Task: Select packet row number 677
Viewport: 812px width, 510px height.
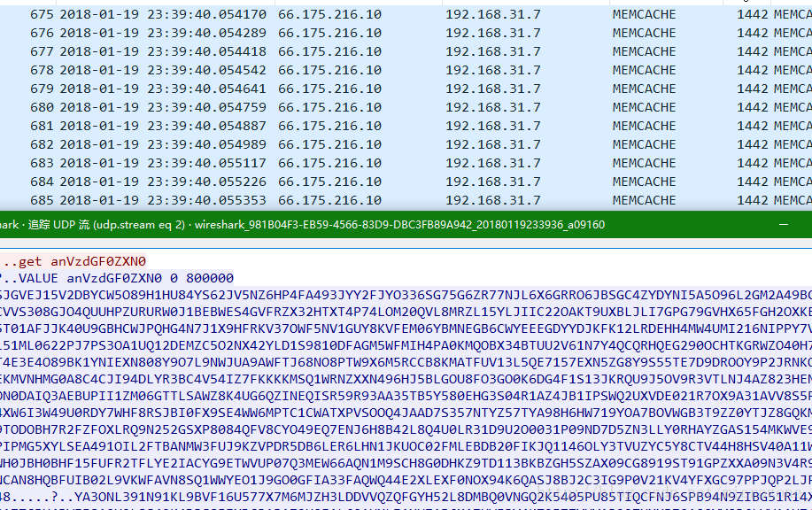Action: (x=406, y=51)
